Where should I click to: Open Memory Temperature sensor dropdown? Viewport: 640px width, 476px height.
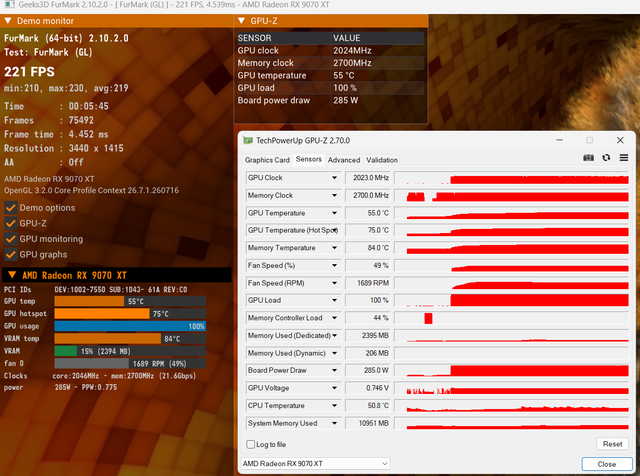coord(334,248)
